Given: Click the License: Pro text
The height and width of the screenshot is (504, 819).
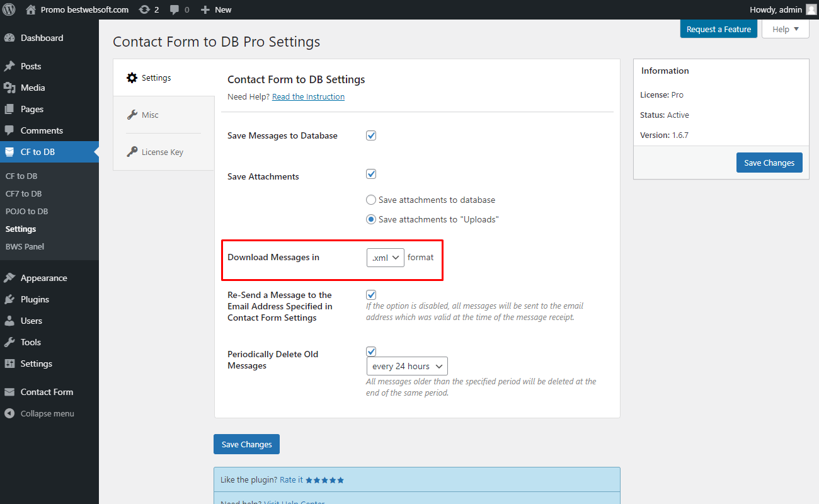Looking at the screenshot, I should click(661, 94).
